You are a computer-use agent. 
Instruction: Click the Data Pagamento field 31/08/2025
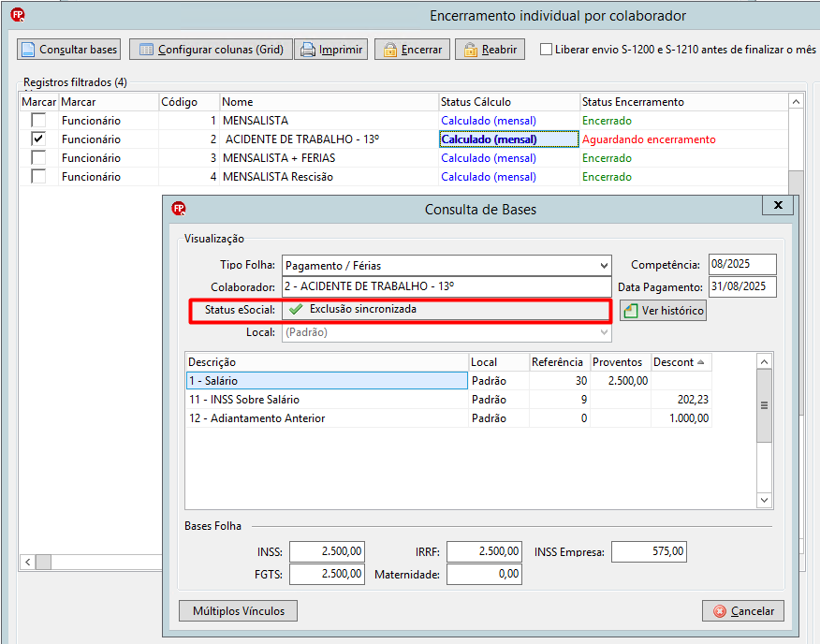coord(742,286)
